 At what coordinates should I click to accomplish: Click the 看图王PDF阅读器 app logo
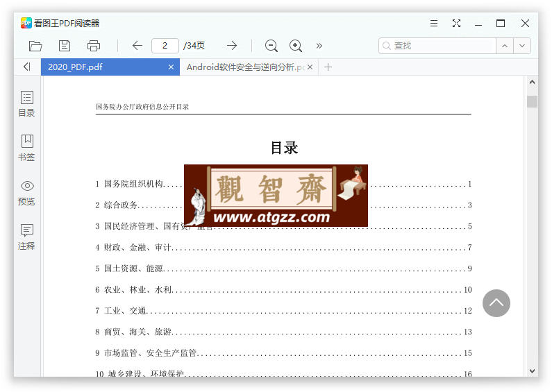[26, 23]
